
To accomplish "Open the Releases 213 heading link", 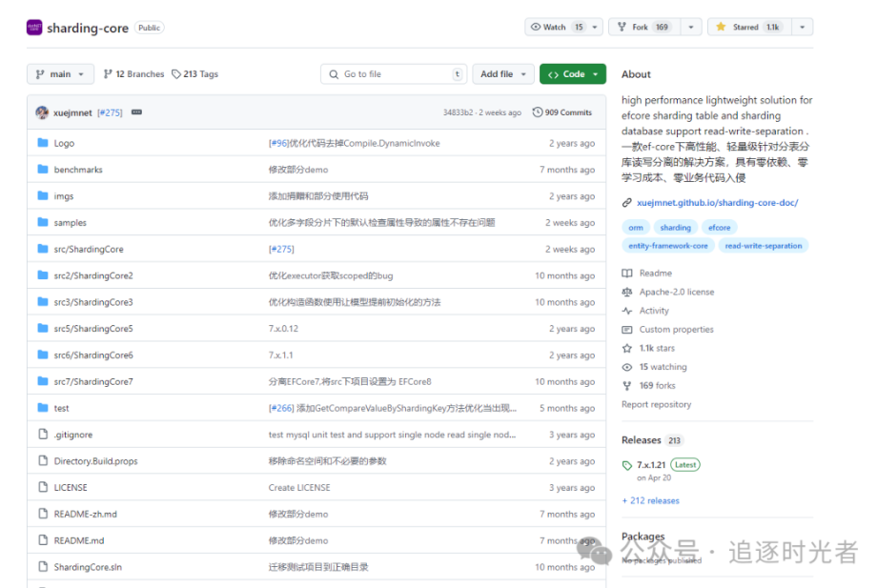I will point(652,440).
